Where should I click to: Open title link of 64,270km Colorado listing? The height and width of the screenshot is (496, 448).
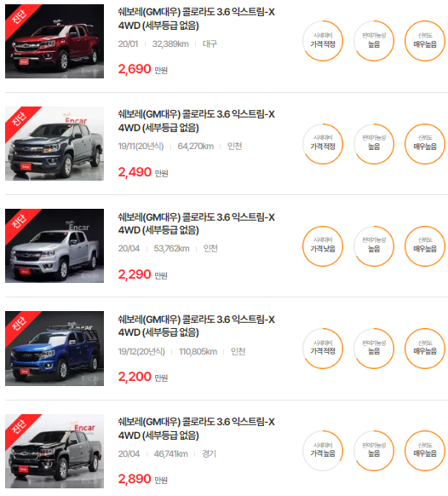click(x=197, y=121)
